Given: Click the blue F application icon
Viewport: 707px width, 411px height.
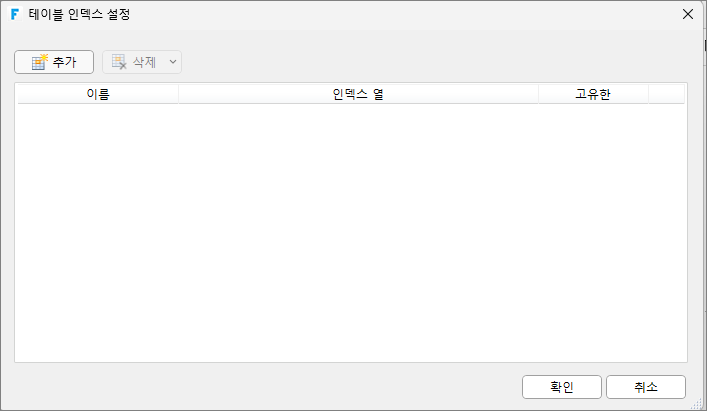Looking at the screenshot, I should click(x=15, y=14).
